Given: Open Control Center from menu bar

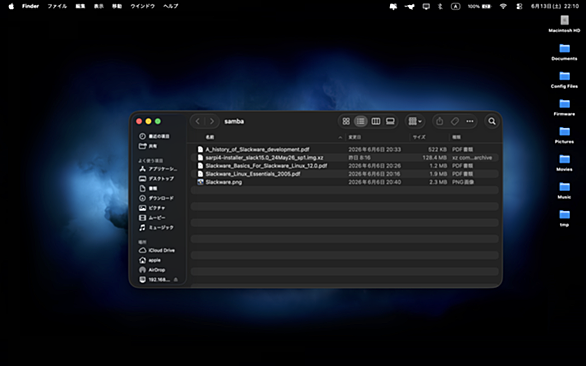Looking at the screenshot, I should tap(519, 6).
